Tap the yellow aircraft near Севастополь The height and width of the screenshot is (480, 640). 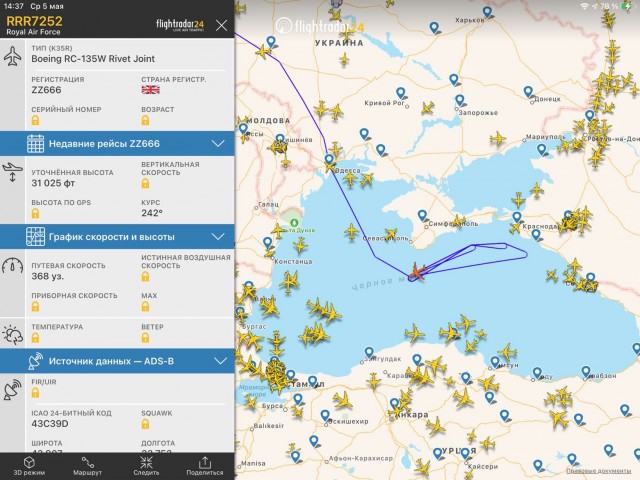(391, 234)
